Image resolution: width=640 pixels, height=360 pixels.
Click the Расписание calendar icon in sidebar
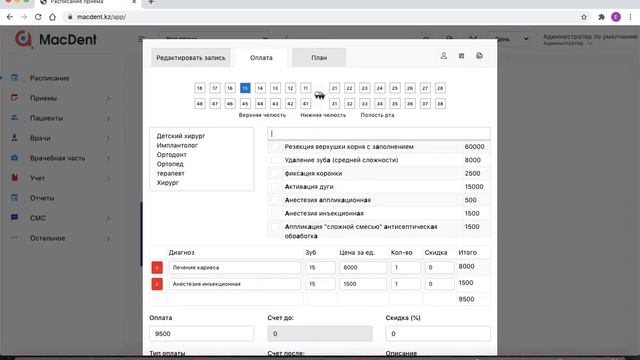pos(14,78)
